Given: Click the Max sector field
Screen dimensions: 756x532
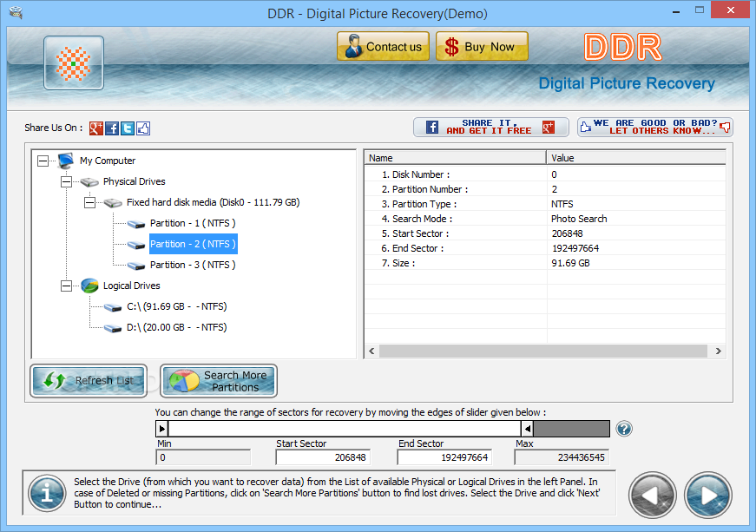Looking at the screenshot, I should point(562,457).
